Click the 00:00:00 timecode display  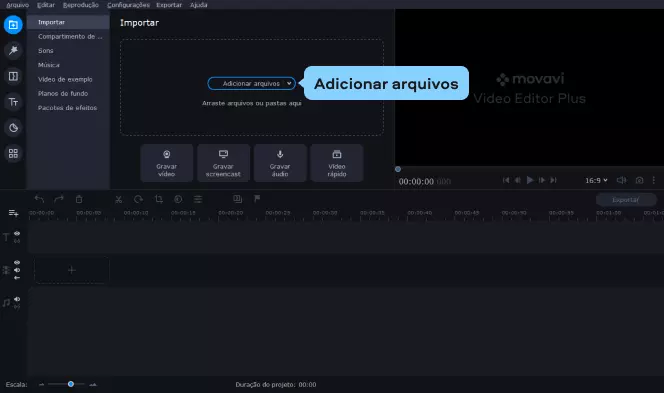tap(416, 181)
